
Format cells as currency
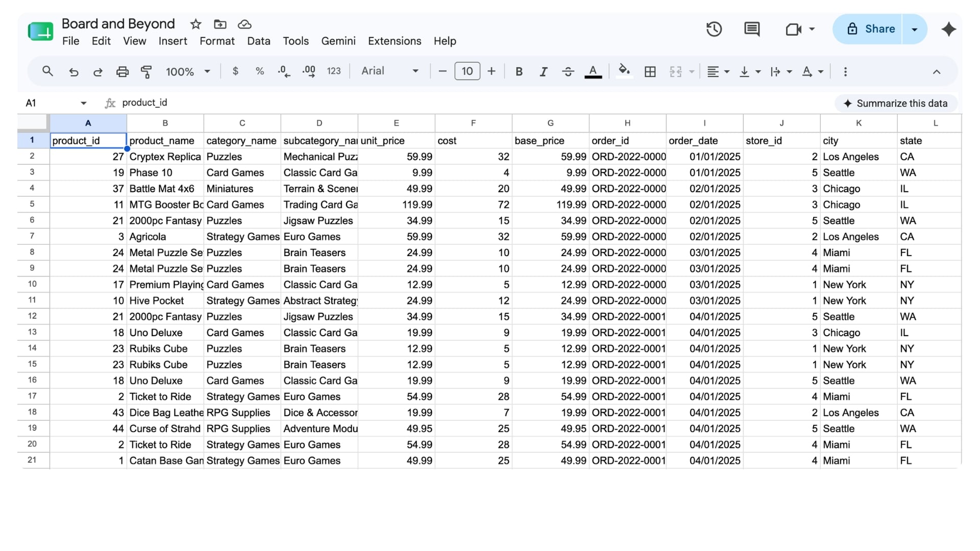[235, 71]
